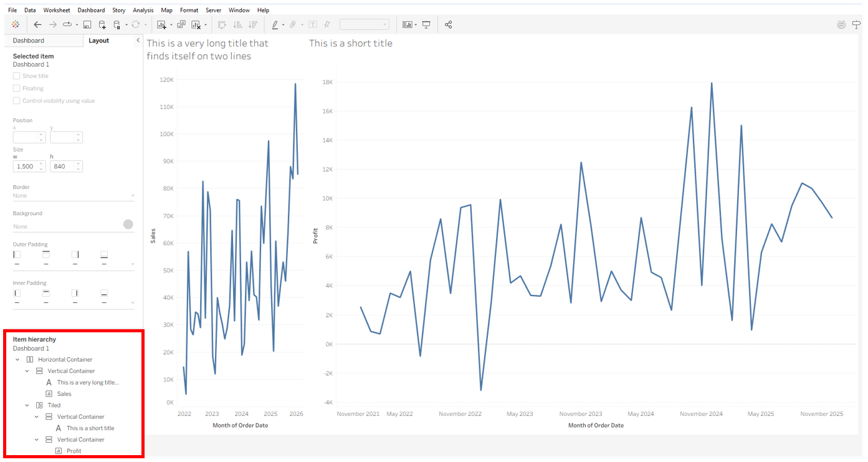This screenshot has width=868, height=462.
Task: Click the Share workbook icon
Action: 449,24
